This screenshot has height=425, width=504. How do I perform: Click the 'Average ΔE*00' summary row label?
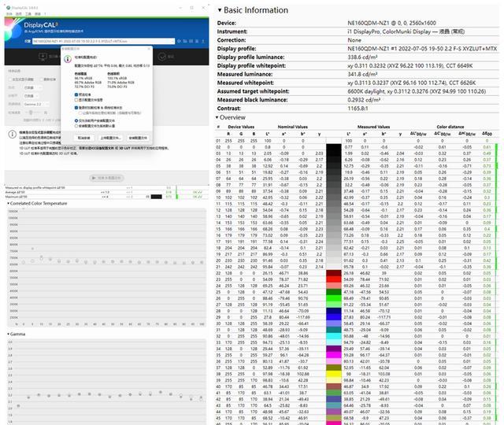pos(15,192)
